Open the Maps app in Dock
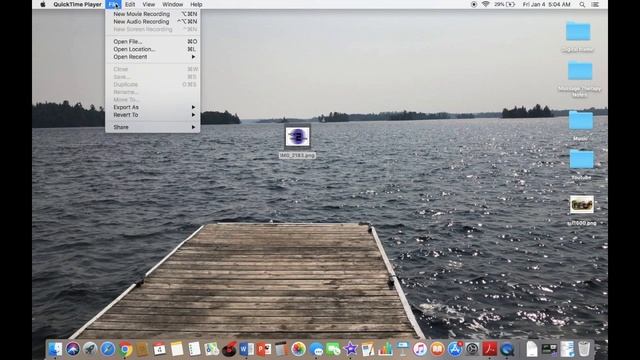The image size is (640, 360). [x=212, y=349]
